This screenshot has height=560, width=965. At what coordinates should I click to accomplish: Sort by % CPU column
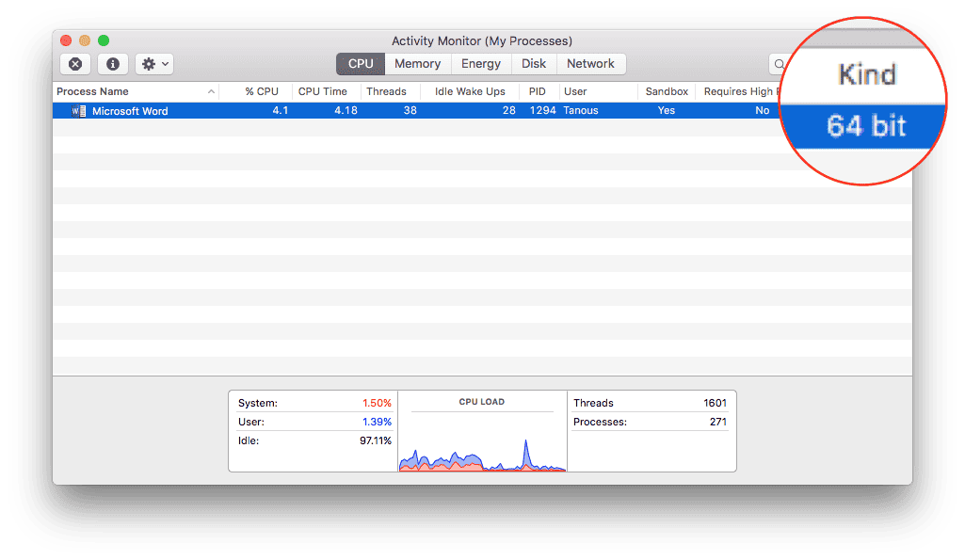click(x=262, y=91)
